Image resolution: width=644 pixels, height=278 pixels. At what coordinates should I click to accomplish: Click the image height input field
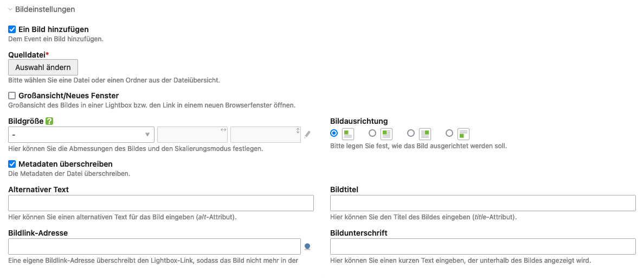click(265, 135)
